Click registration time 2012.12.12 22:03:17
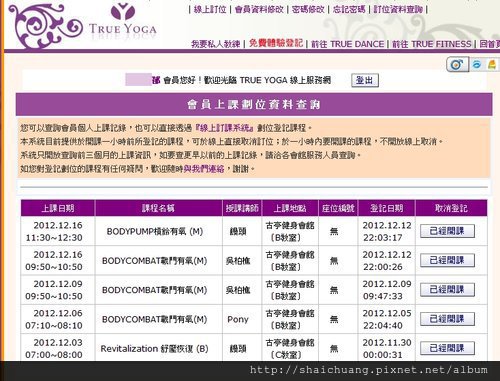 (387, 231)
